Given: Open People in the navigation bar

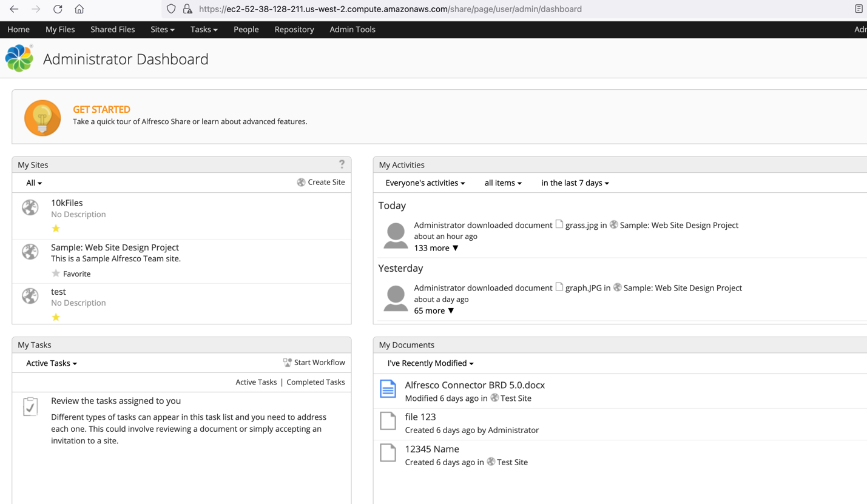Looking at the screenshot, I should coord(246,29).
